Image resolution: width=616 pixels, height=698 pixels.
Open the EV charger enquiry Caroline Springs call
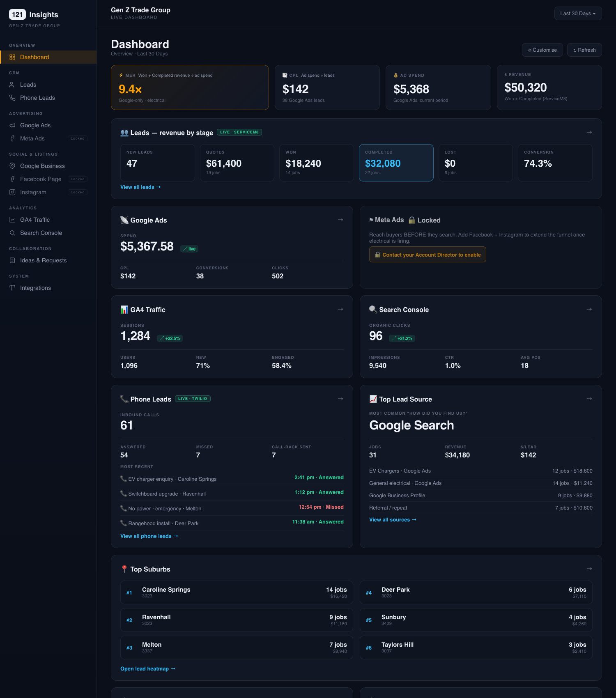tap(232, 479)
